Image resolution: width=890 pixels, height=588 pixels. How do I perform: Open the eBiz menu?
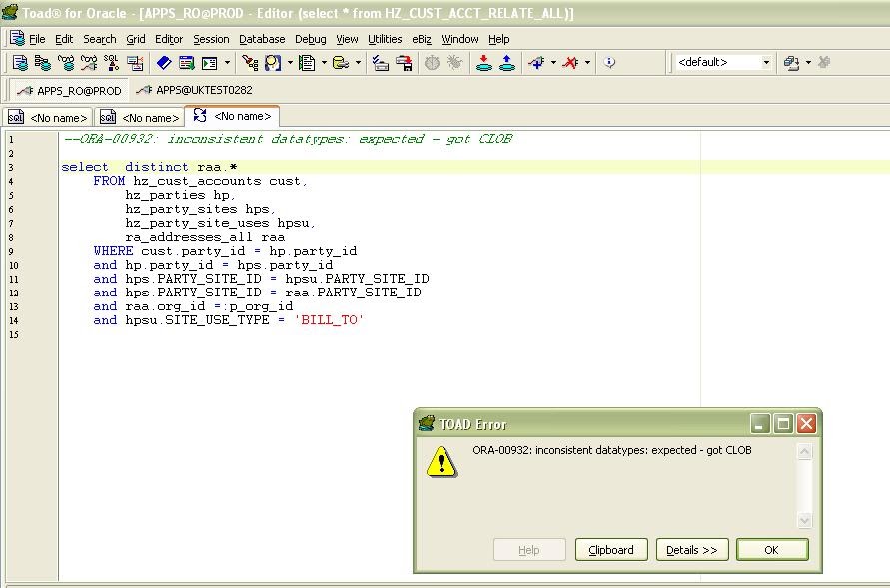point(422,39)
